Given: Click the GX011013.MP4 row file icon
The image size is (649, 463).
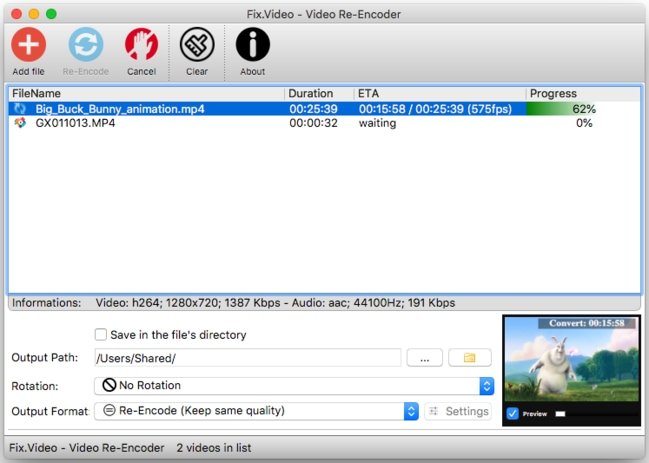Looking at the screenshot, I should (x=20, y=123).
